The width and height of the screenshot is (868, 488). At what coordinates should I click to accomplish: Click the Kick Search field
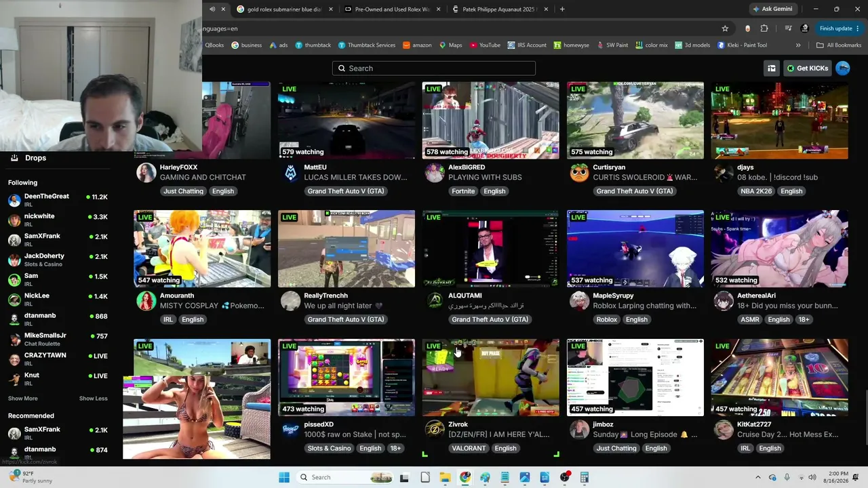pyautogui.click(x=434, y=68)
